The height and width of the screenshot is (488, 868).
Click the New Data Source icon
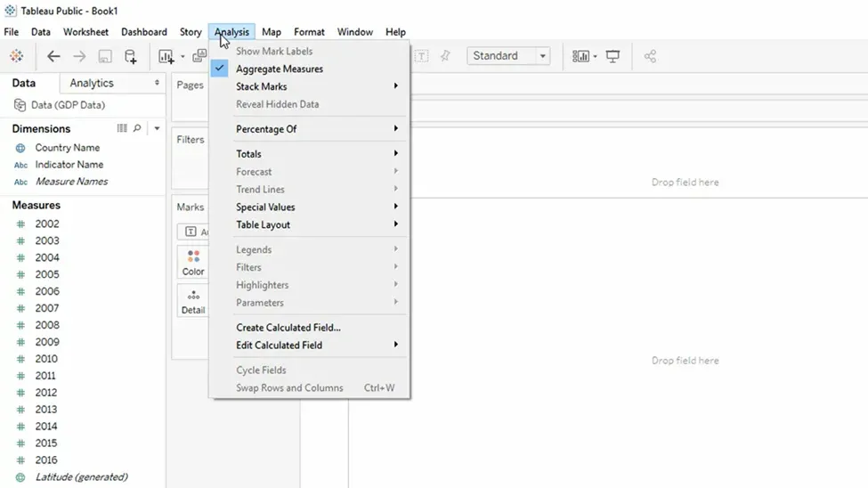point(130,56)
